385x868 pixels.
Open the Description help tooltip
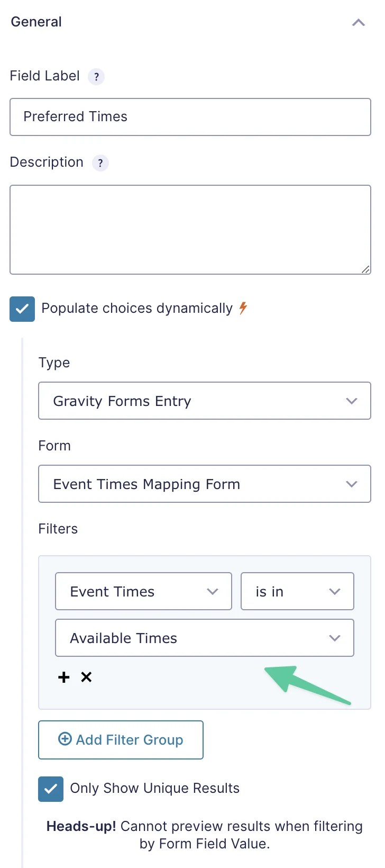click(100, 162)
